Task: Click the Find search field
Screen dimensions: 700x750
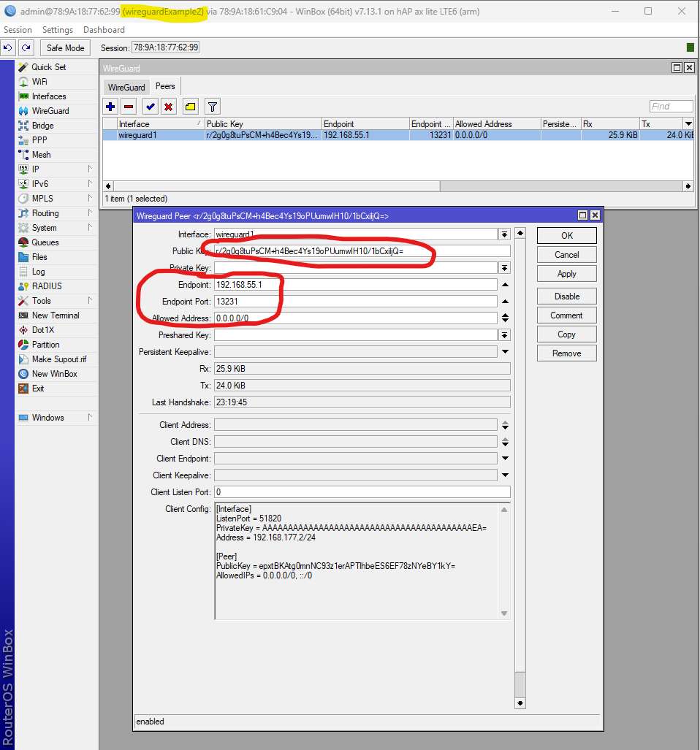Action: [671, 106]
